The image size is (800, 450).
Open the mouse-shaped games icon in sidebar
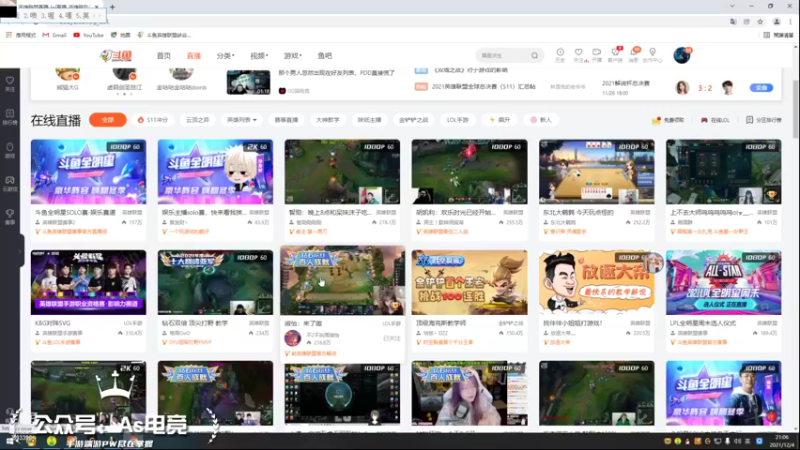[10, 150]
